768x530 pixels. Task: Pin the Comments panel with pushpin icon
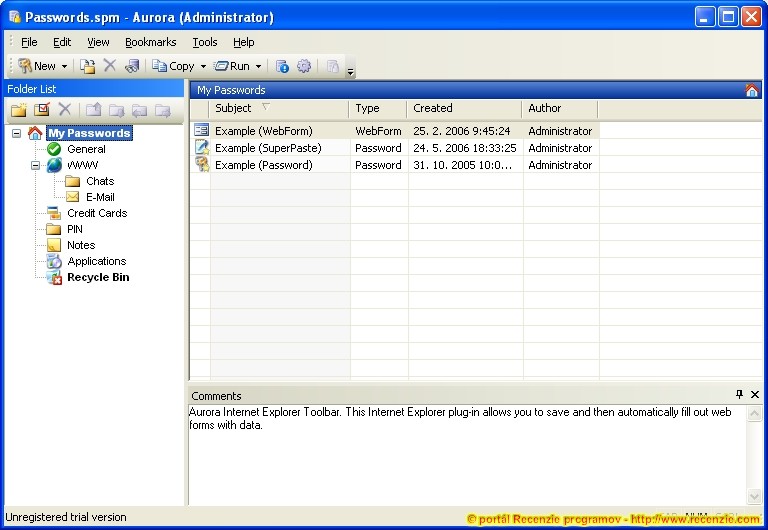click(x=740, y=395)
